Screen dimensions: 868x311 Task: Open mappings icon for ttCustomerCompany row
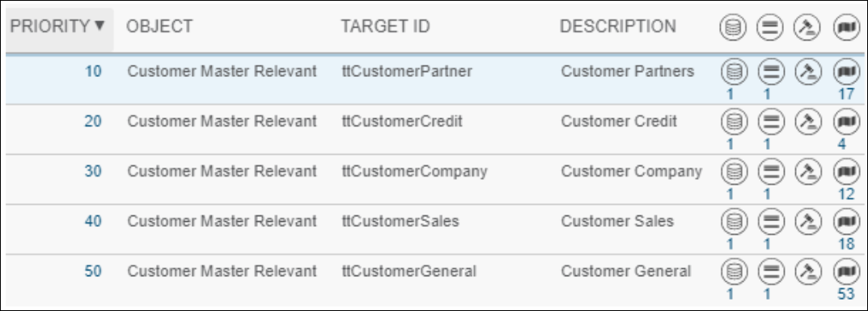point(846,172)
